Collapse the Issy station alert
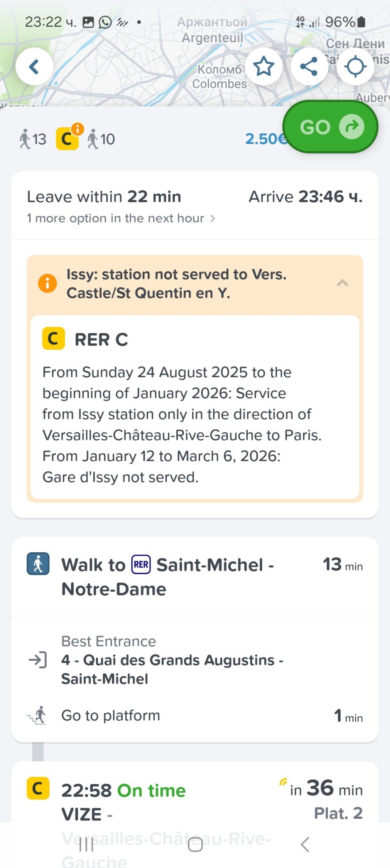This screenshot has width=390, height=868. 342,283
